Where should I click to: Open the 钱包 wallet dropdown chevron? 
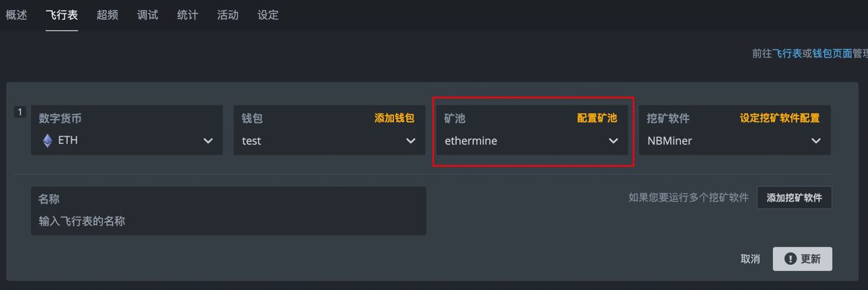point(410,141)
